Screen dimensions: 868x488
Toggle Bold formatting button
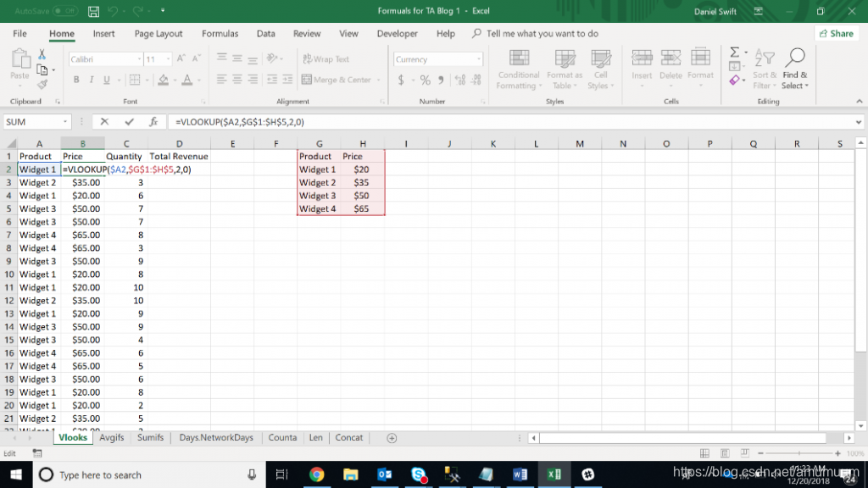click(x=75, y=80)
